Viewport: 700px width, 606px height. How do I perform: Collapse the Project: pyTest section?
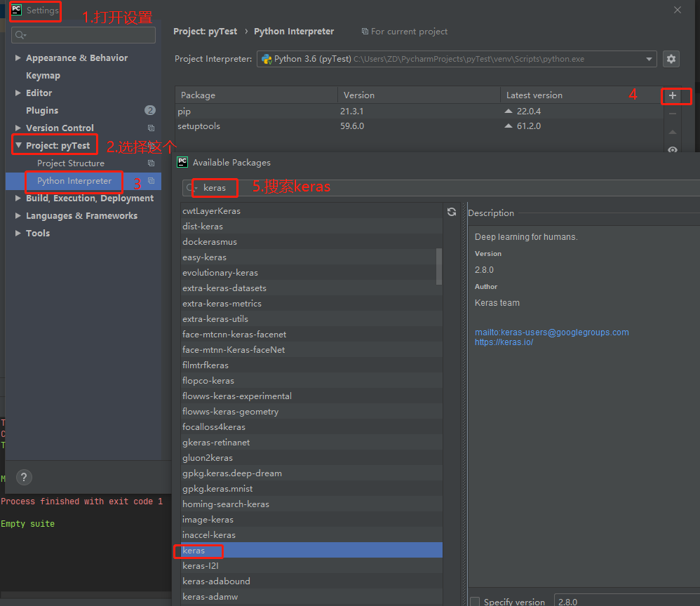18,145
